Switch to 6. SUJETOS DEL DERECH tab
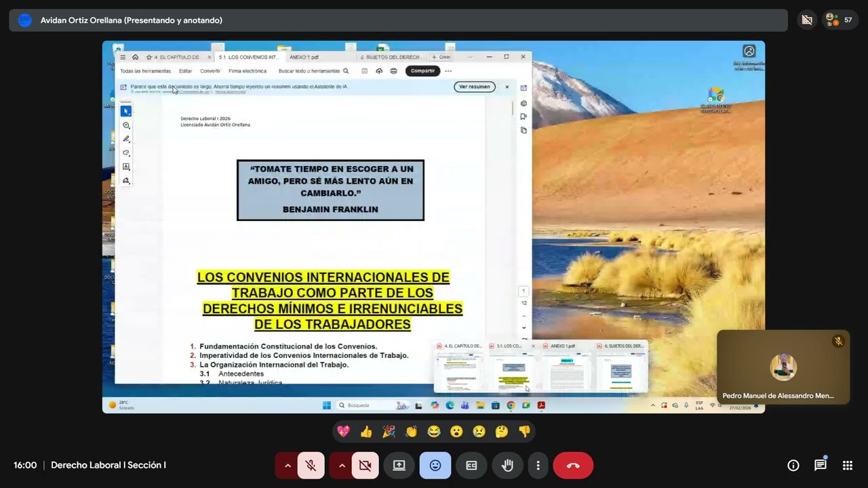This screenshot has width=868, height=488. point(391,58)
